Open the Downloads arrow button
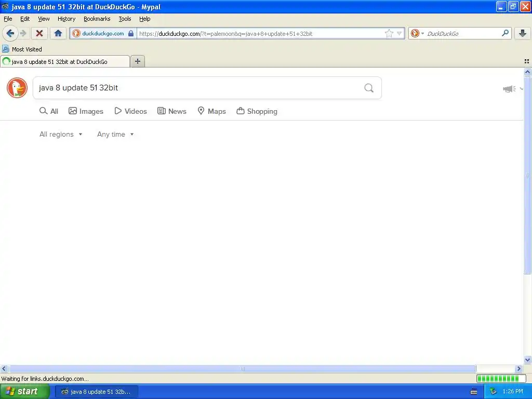The height and width of the screenshot is (399, 532). (x=523, y=33)
